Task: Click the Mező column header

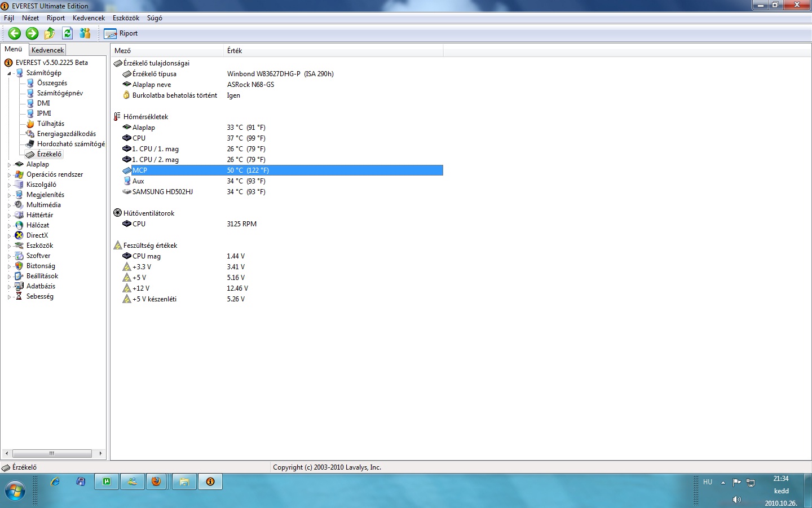Action: click(167, 51)
